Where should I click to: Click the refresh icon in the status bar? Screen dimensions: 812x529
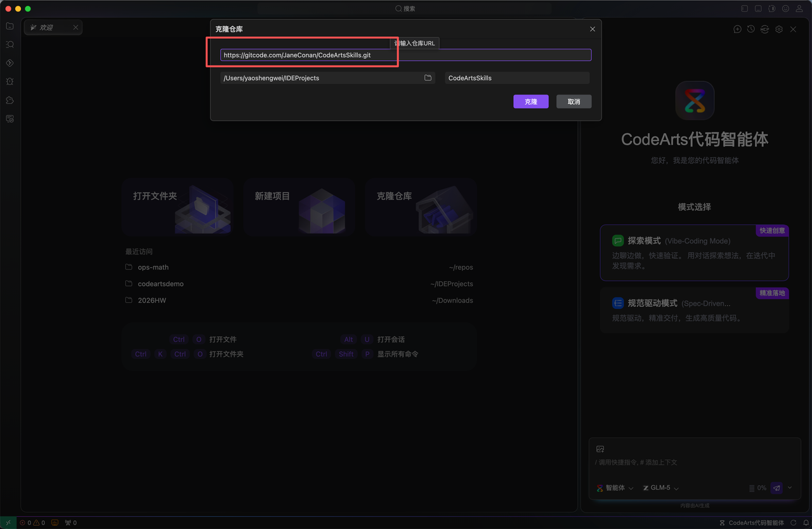pyautogui.click(x=794, y=523)
